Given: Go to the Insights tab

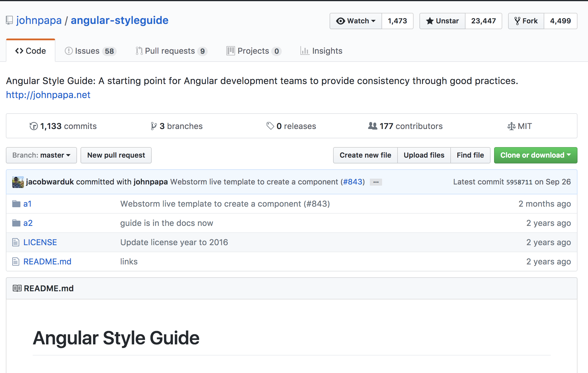Looking at the screenshot, I should click(x=321, y=51).
